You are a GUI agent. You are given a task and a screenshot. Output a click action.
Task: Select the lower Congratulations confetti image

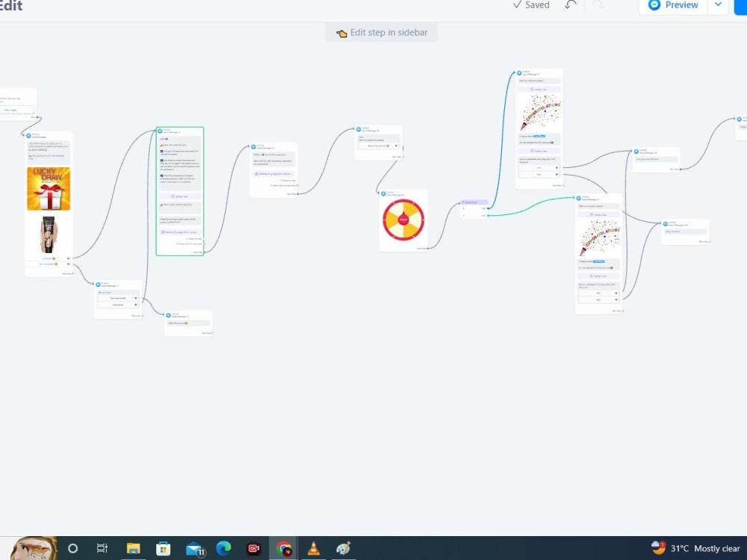(599, 238)
